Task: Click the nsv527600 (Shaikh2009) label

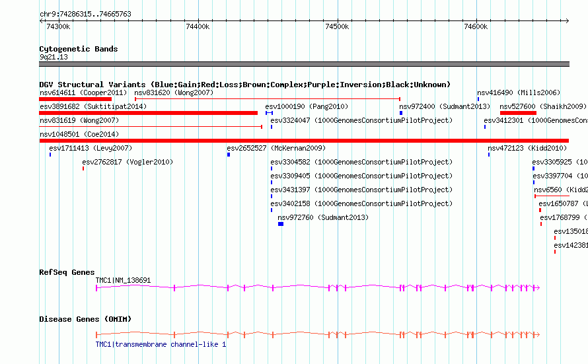Action: [543, 106]
